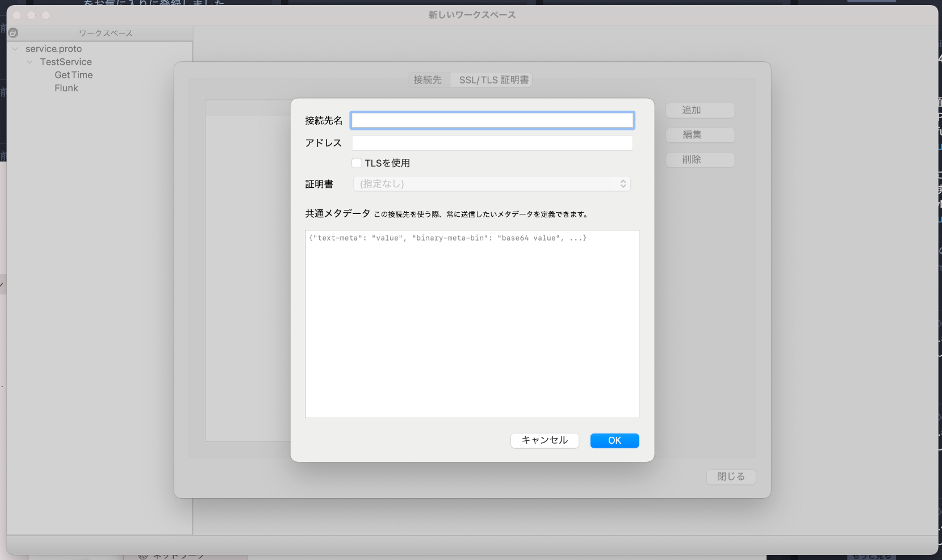This screenshot has width=942, height=560.
Task: Collapse the service.proto tree node
Action: [x=15, y=49]
